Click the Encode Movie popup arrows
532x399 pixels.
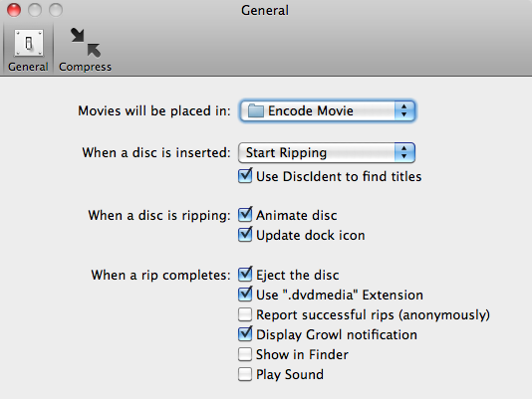404,110
